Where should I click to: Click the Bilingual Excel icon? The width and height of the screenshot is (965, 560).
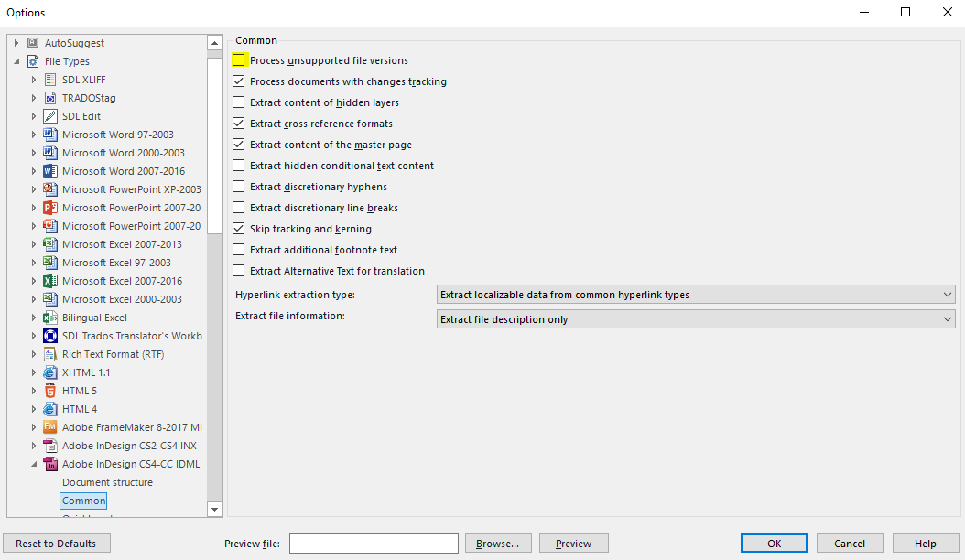[50, 318]
